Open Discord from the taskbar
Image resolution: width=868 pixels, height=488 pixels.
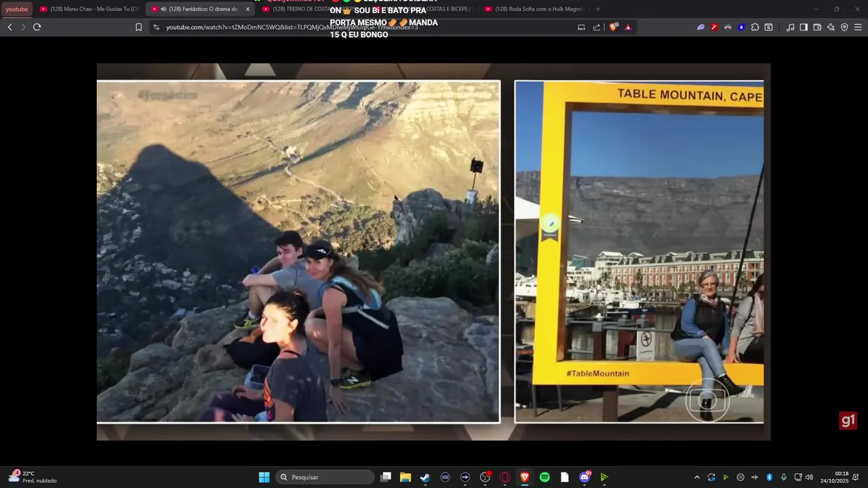click(585, 477)
